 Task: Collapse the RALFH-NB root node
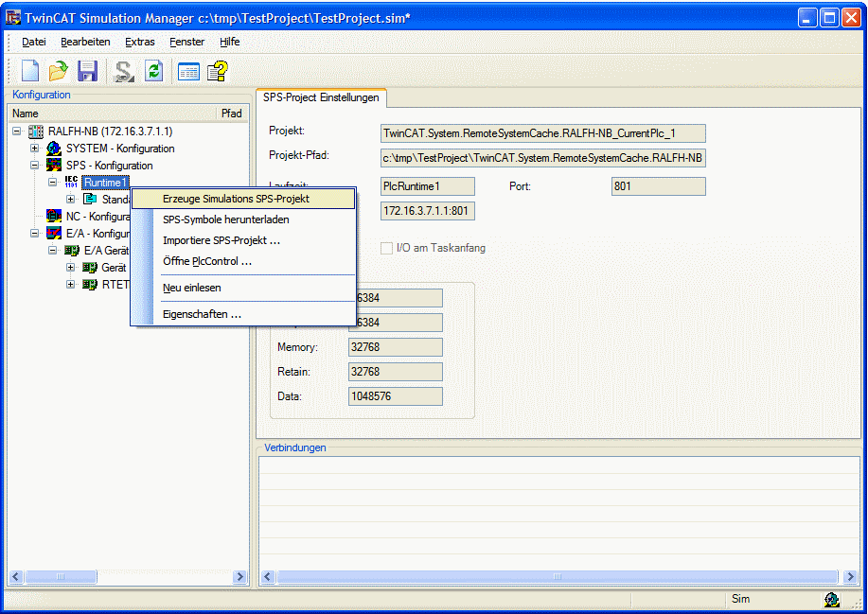pyautogui.click(x=17, y=132)
